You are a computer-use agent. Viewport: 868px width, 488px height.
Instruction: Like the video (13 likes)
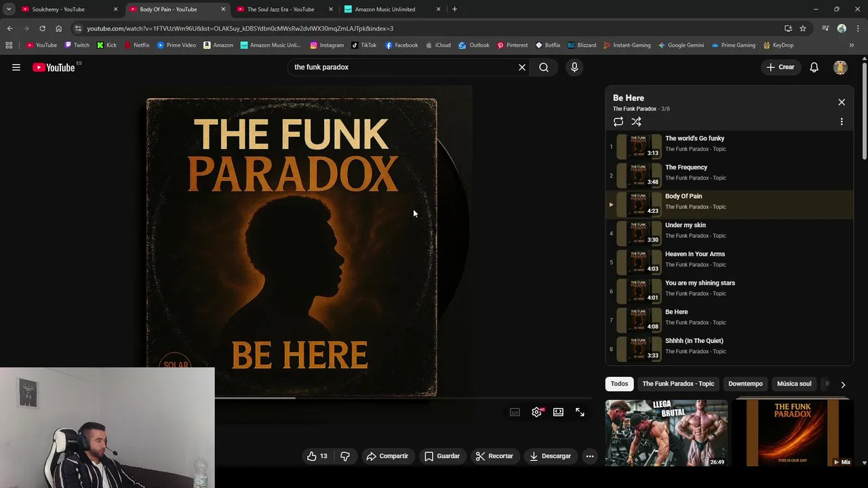[x=317, y=456]
